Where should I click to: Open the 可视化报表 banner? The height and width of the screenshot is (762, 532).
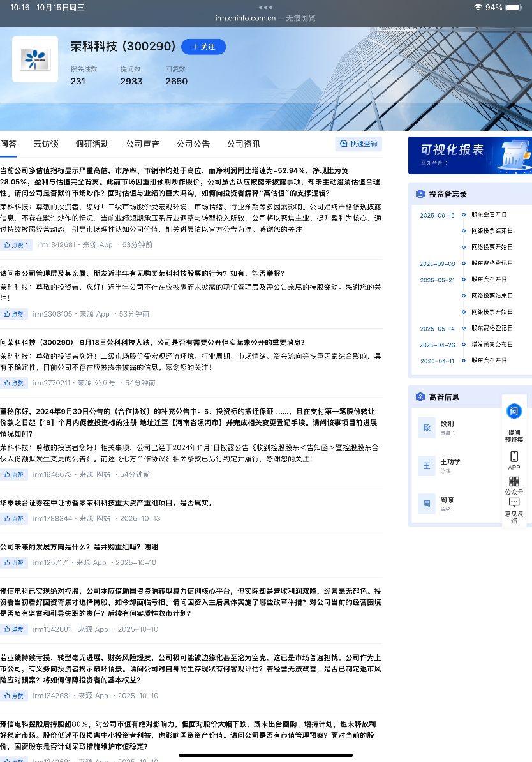470,155
